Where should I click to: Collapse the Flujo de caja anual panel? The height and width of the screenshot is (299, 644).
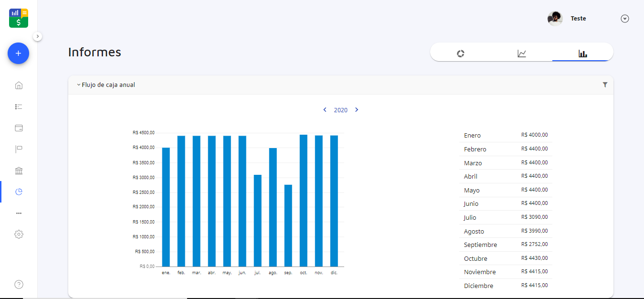pyautogui.click(x=79, y=85)
